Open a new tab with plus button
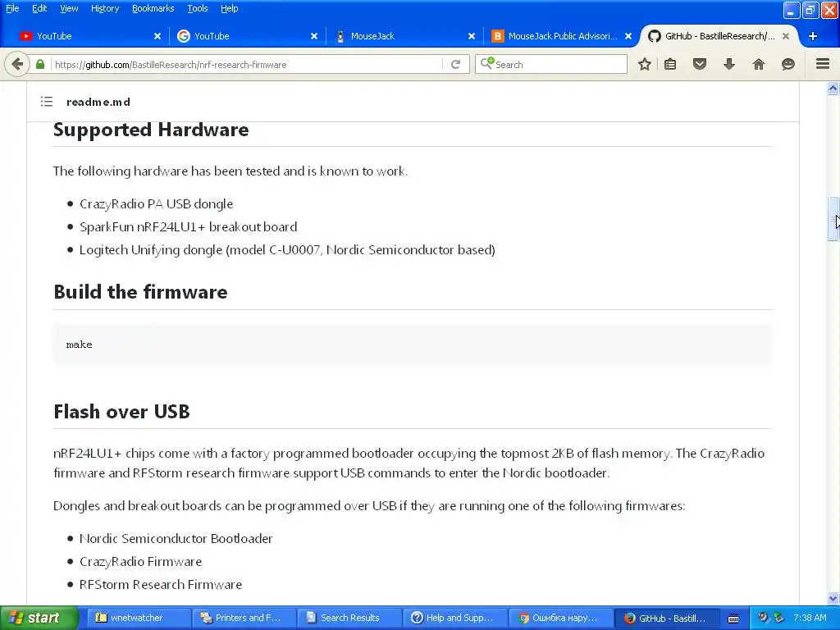 (813, 36)
